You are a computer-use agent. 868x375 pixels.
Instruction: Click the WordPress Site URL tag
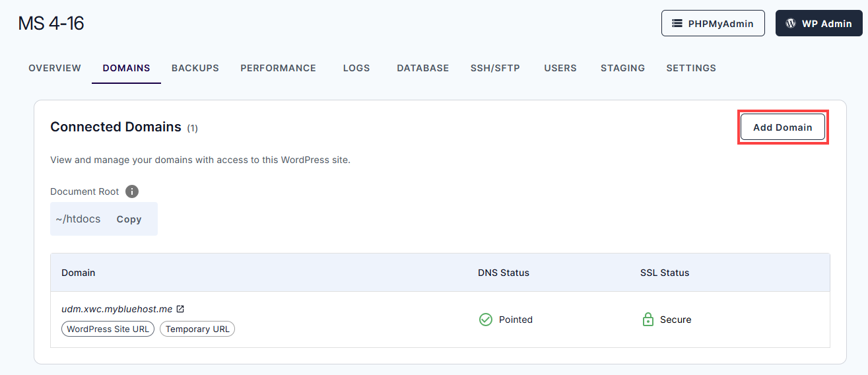point(108,329)
